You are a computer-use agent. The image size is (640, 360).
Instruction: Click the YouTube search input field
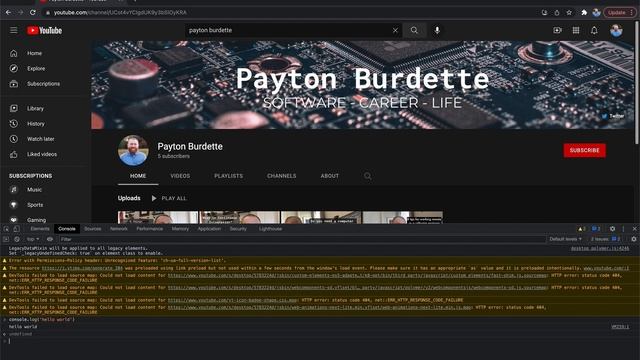coord(288,30)
